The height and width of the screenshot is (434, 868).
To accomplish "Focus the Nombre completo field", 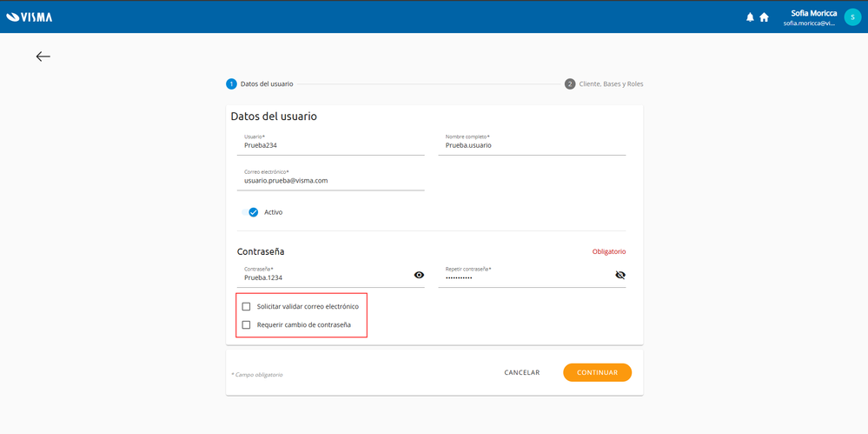I will (531, 145).
